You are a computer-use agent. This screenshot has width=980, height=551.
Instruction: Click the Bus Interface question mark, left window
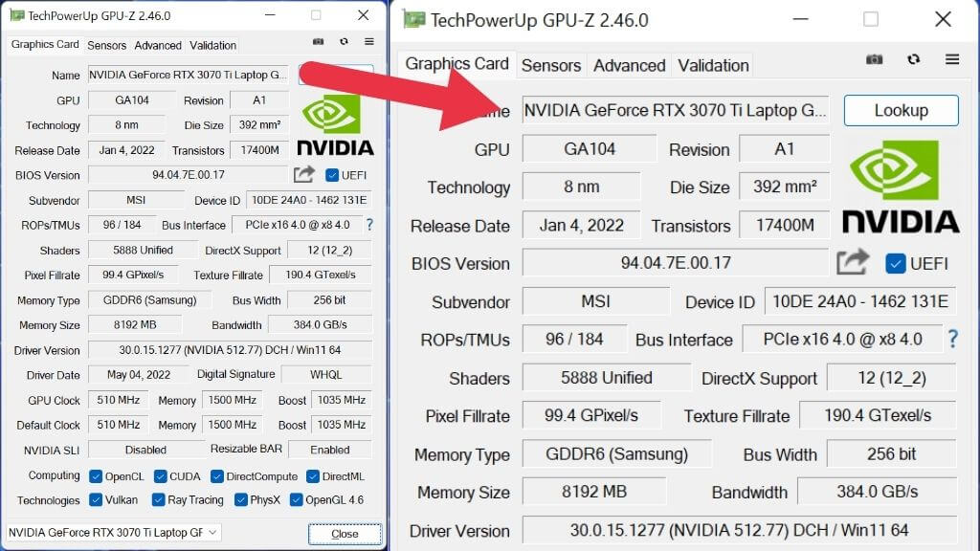(369, 225)
